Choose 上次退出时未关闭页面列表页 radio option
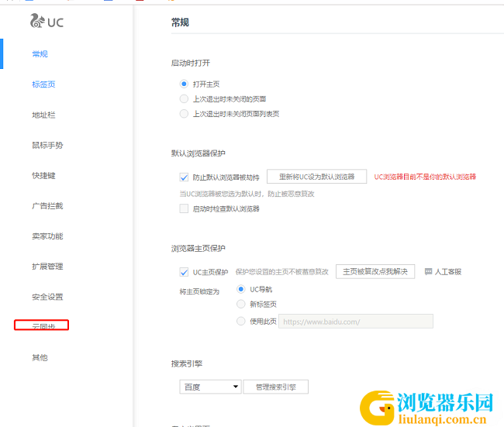 (x=184, y=114)
